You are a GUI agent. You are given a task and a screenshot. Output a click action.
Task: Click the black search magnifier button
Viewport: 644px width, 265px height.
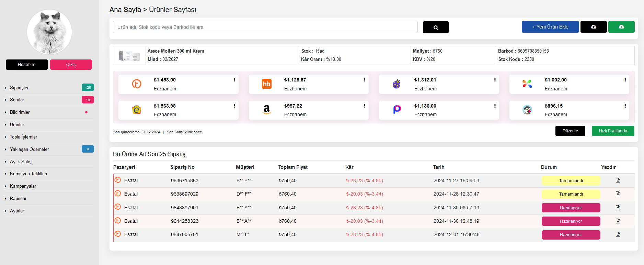[x=435, y=27]
